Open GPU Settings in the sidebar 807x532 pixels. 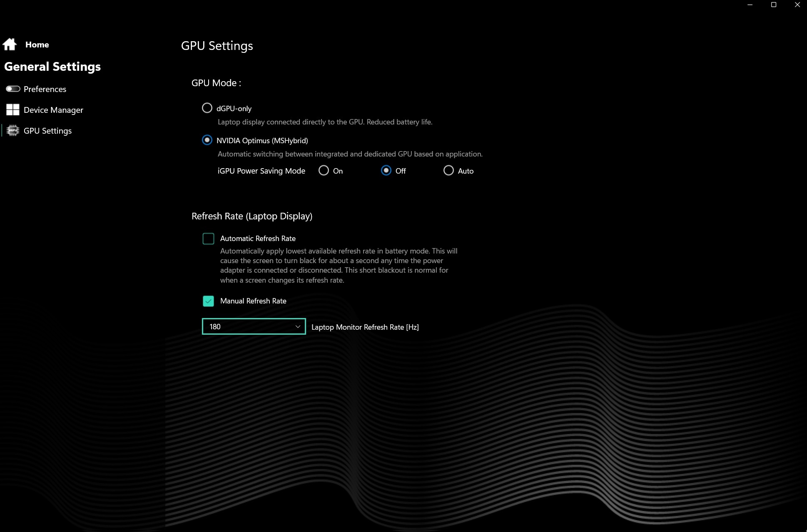[x=47, y=131]
